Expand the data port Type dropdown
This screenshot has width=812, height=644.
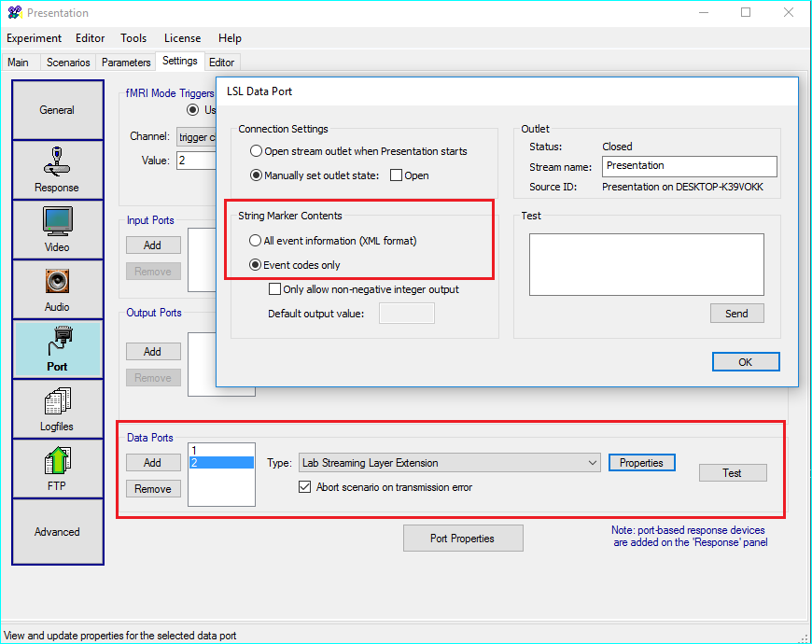[594, 463]
